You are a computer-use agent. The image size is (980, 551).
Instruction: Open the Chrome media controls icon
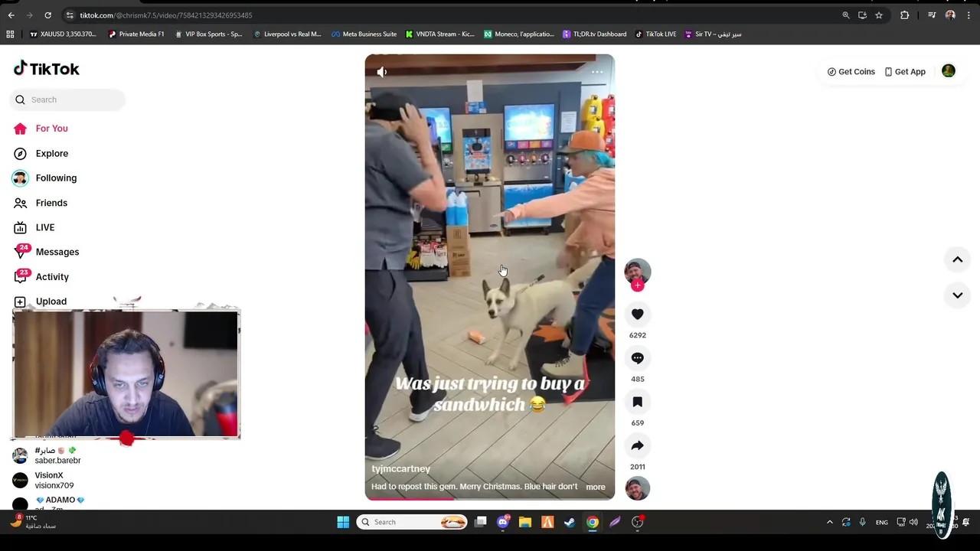click(932, 15)
